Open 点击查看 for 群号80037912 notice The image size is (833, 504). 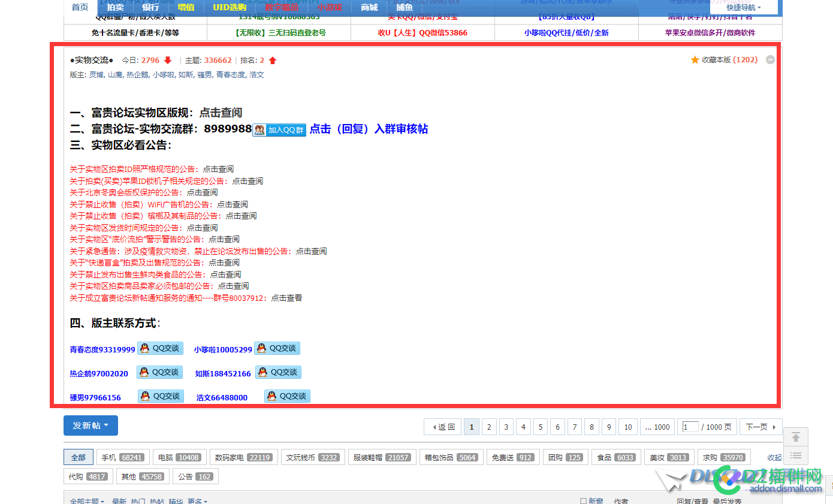click(286, 298)
